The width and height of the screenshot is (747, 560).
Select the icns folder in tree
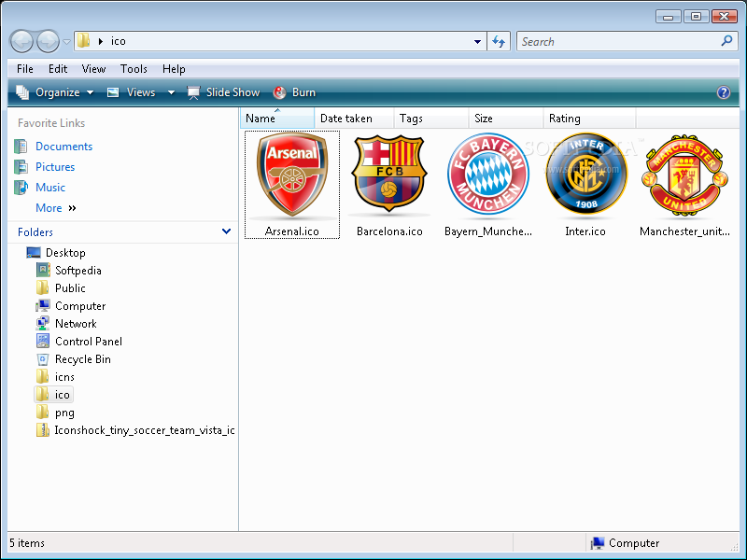pos(64,377)
